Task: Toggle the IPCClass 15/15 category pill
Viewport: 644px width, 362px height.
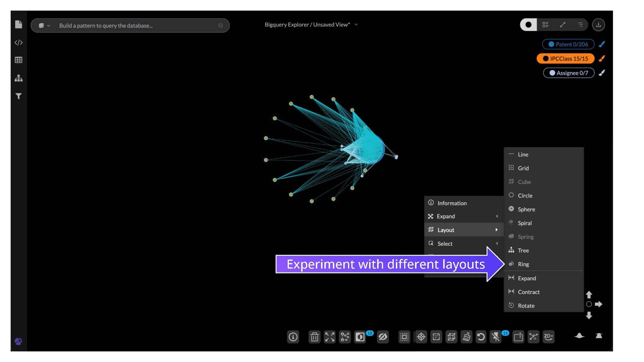Action: click(565, 59)
